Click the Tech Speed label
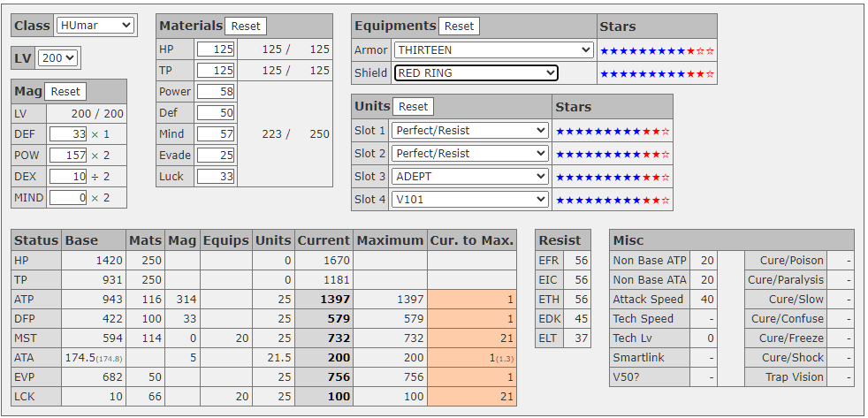The width and height of the screenshot is (868, 418). (643, 319)
